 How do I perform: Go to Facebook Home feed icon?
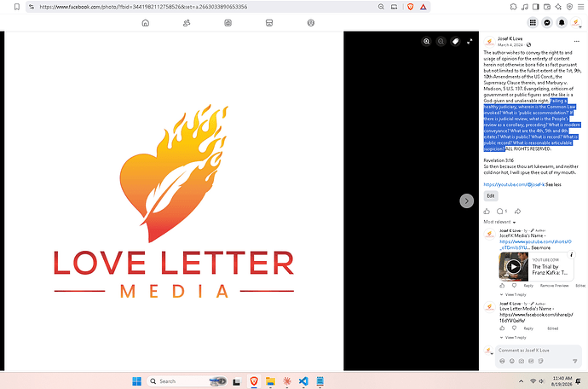tap(146, 23)
